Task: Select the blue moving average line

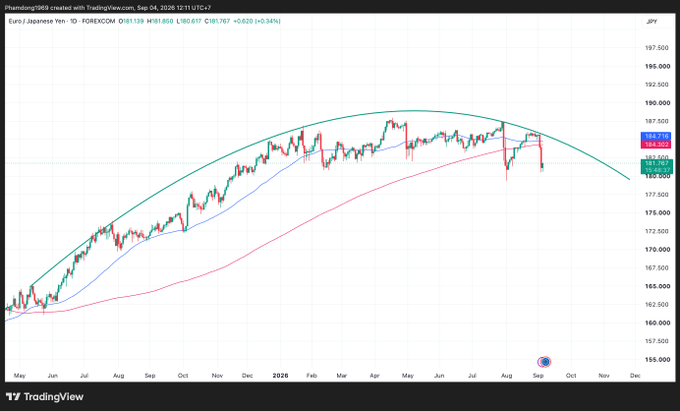Action: [243, 196]
